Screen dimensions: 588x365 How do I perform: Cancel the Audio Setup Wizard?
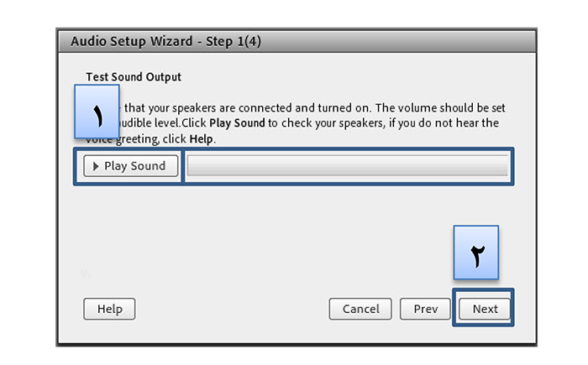pos(360,309)
